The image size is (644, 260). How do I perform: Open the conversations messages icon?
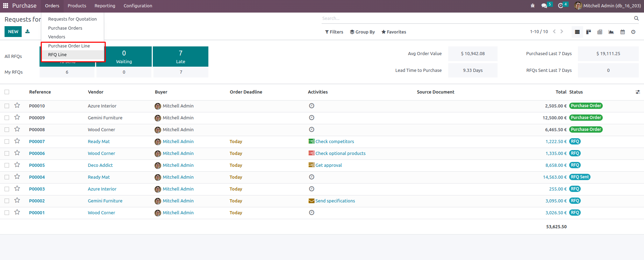[x=544, y=6]
